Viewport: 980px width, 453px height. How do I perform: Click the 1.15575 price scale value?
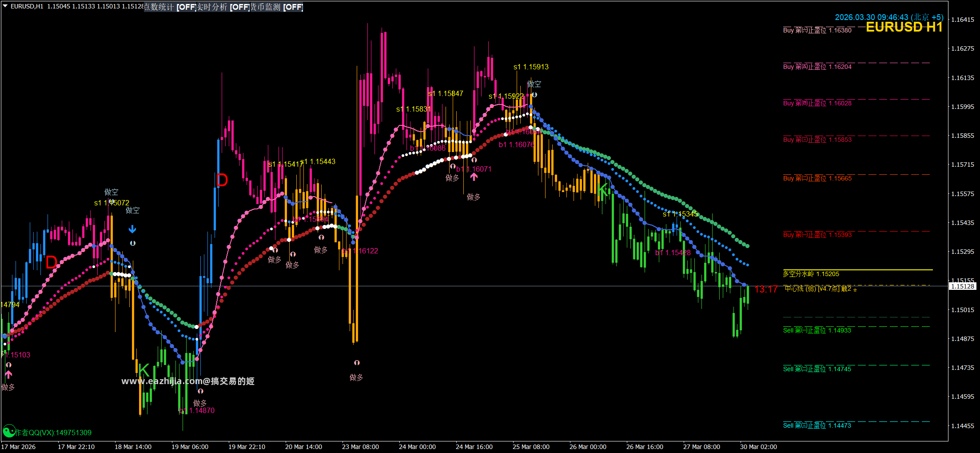click(962, 194)
